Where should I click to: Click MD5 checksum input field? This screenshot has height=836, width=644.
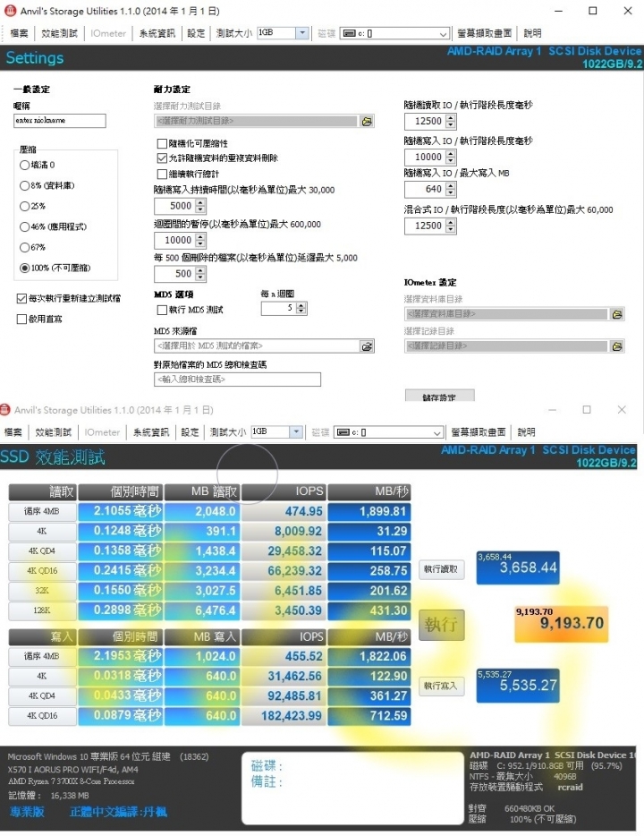point(238,380)
